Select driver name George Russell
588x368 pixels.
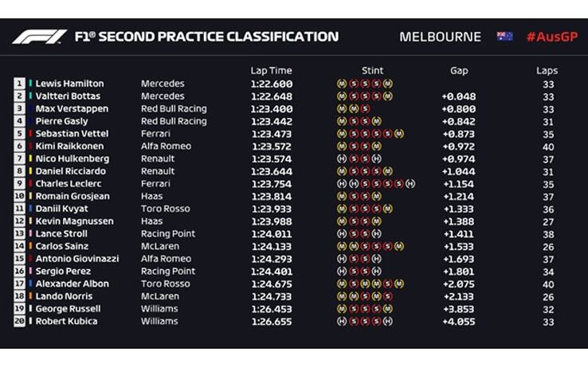point(66,309)
